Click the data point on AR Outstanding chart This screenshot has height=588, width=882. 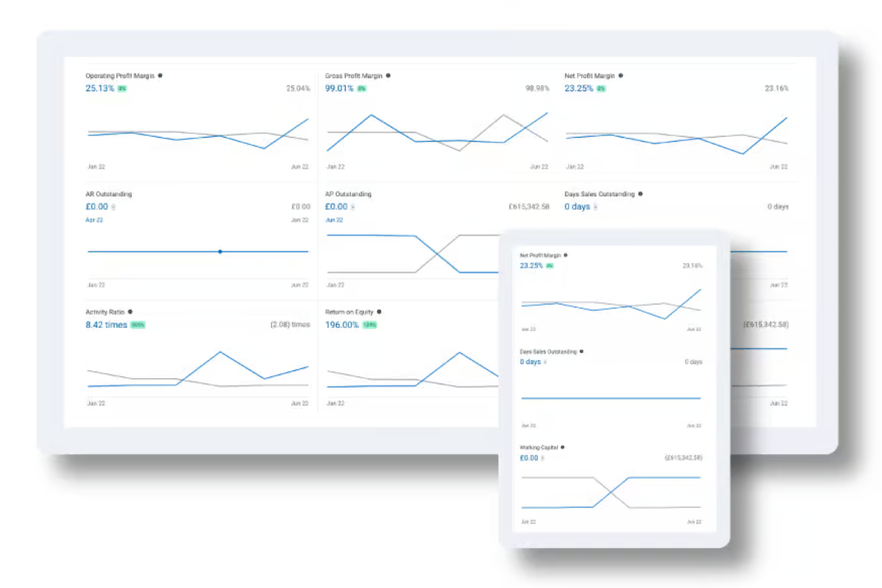click(x=220, y=251)
